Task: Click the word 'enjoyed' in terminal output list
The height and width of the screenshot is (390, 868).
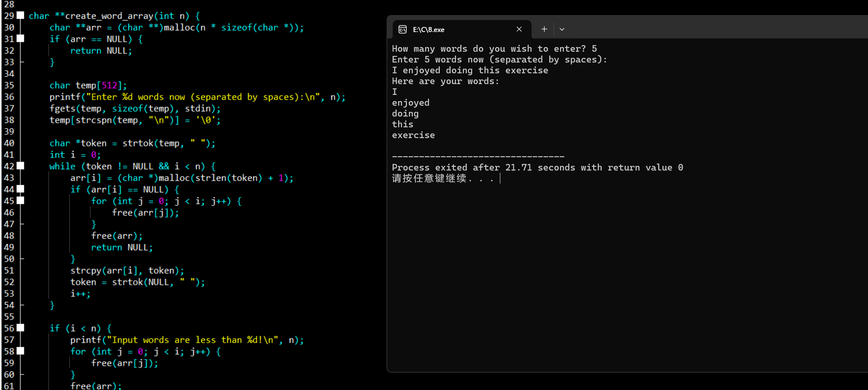Action: (410, 103)
